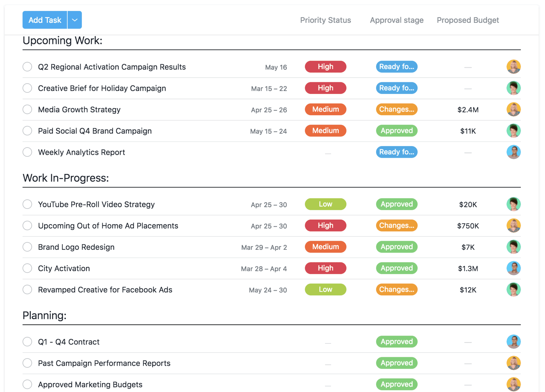
Task: Click the May 15 – 24 date on Paid Social Q4
Action: [x=268, y=131]
